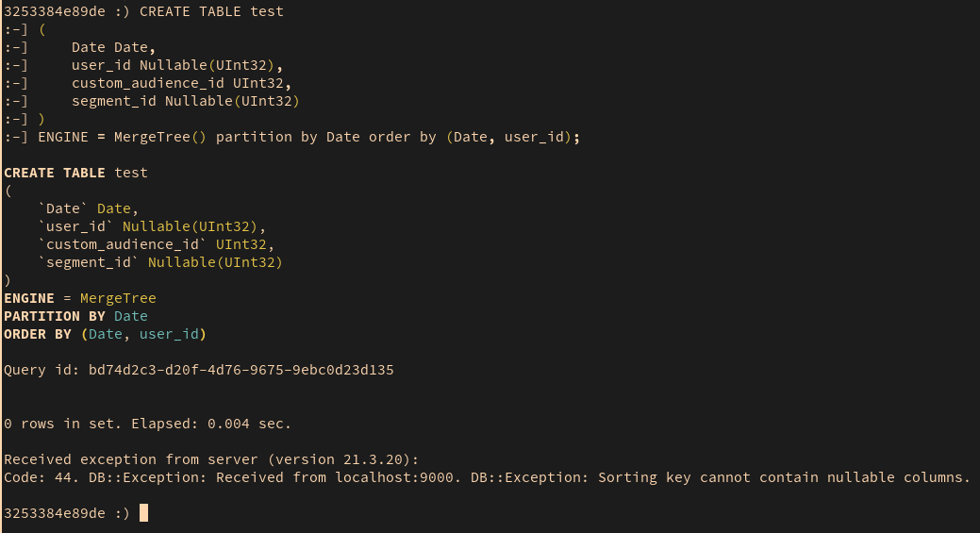Click the Query id value bd74d2c3-d20f
This screenshot has height=533, width=980.
tap(241, 370)
